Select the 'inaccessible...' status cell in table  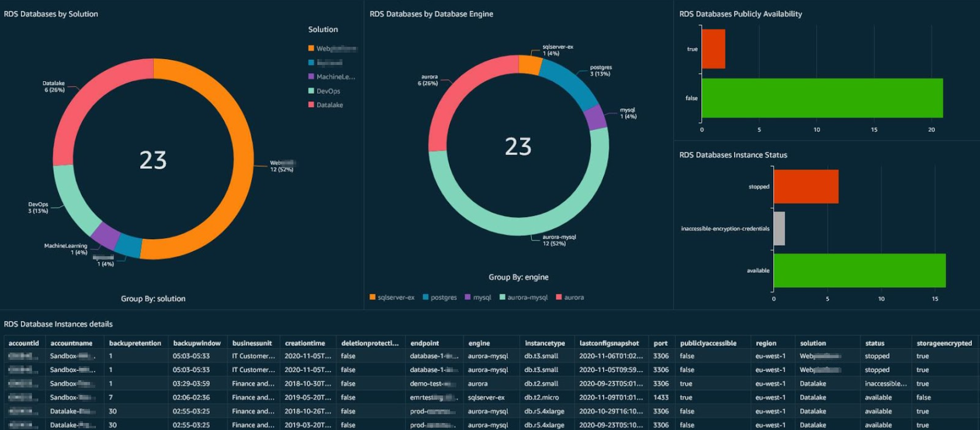click(x=886, y=384)
